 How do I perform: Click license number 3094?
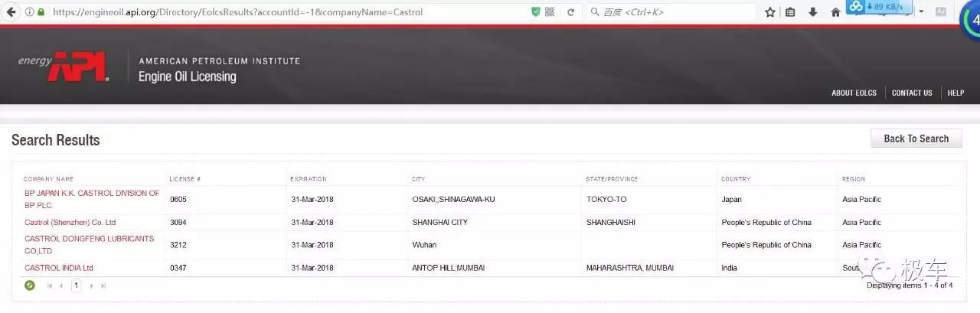click(178, 223)
